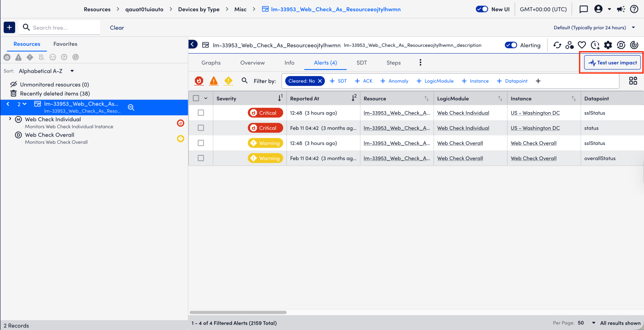This screenshot has height=330, width=644.
Task: Open the US - Washington DC link in first row
Action: (535, 113)
